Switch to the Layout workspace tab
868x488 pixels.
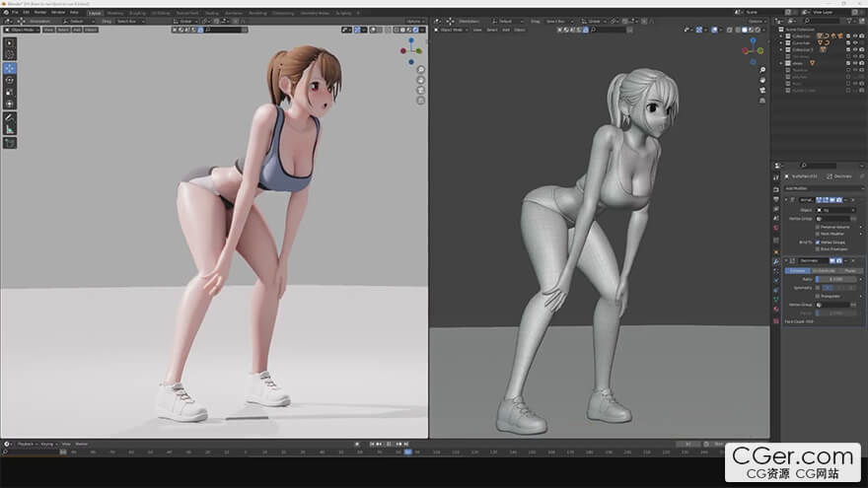[95, 12]
